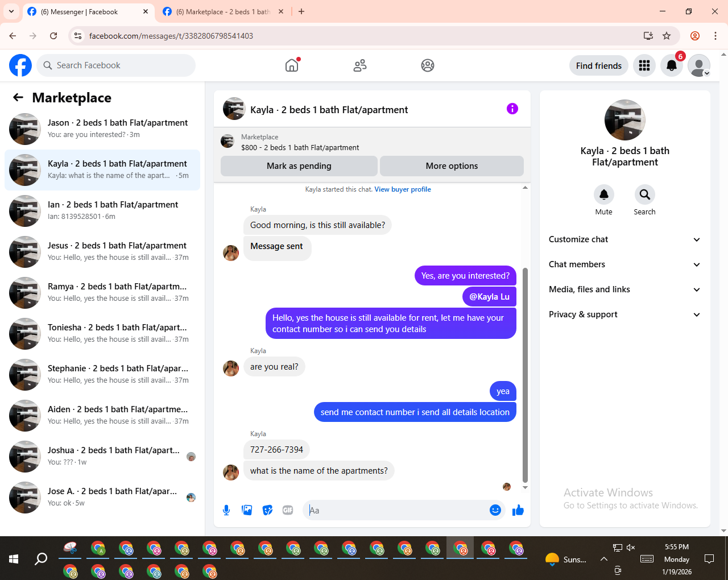Screen dimensions: 728x580
Task: Click the 'are you real?' message
Action: [x=274, y=367]
